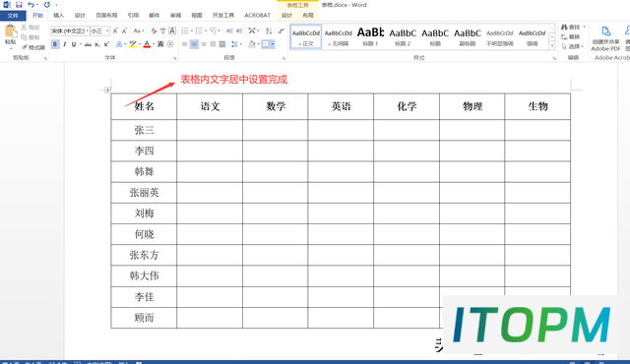
Task: Open the line spacing dropdown
Action: pos(236,44)
